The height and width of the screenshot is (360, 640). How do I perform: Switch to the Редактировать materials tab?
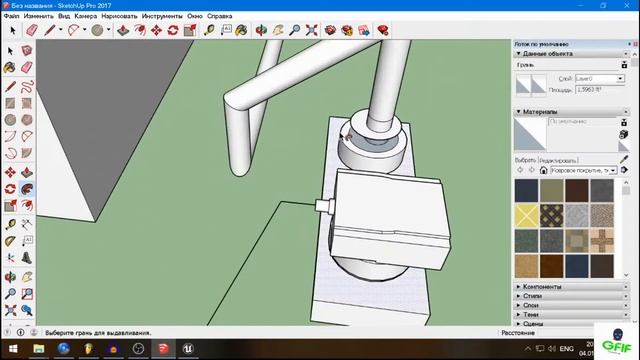tap(558, 160)
